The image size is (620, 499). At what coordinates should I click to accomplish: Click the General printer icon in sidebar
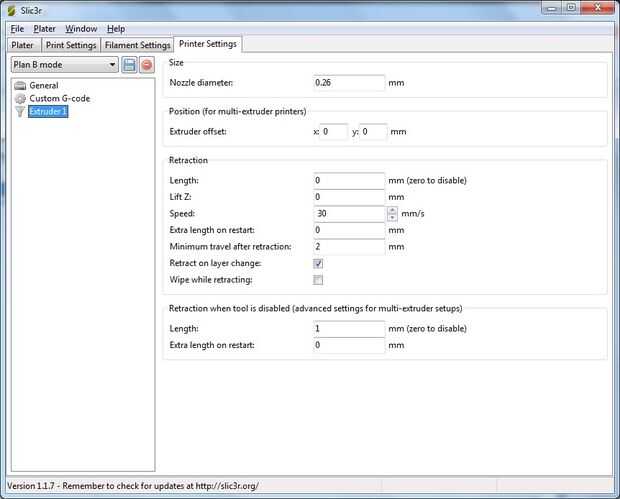pos(20,85)
